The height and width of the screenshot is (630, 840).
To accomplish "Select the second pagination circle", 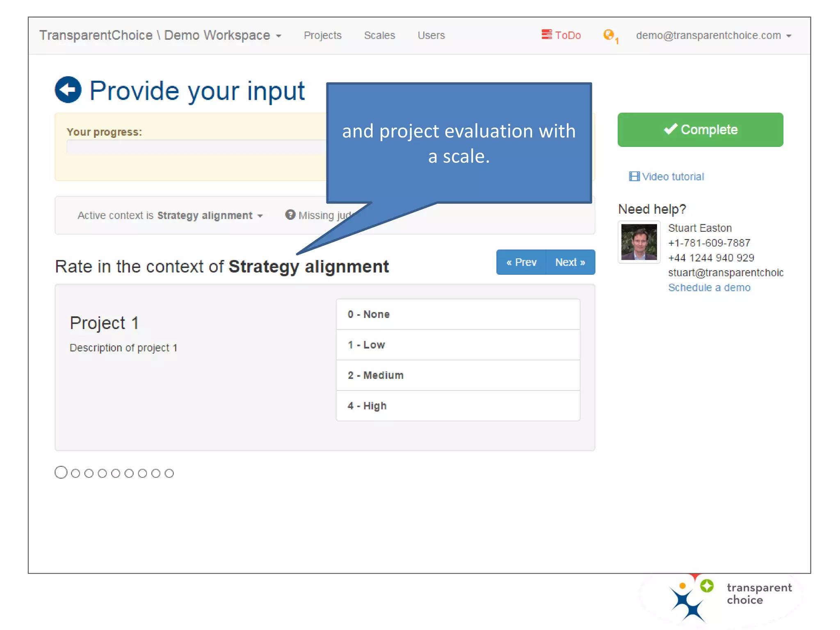I will coord(75,473).
